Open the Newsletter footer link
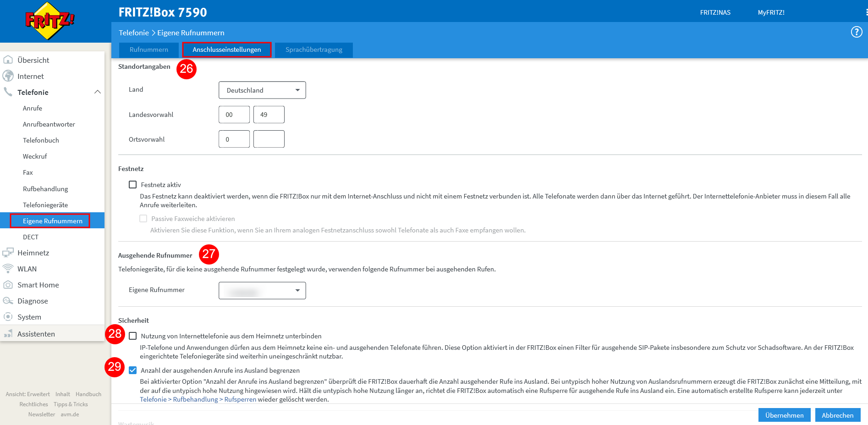868x425 pixels. (x=41, y=414)
